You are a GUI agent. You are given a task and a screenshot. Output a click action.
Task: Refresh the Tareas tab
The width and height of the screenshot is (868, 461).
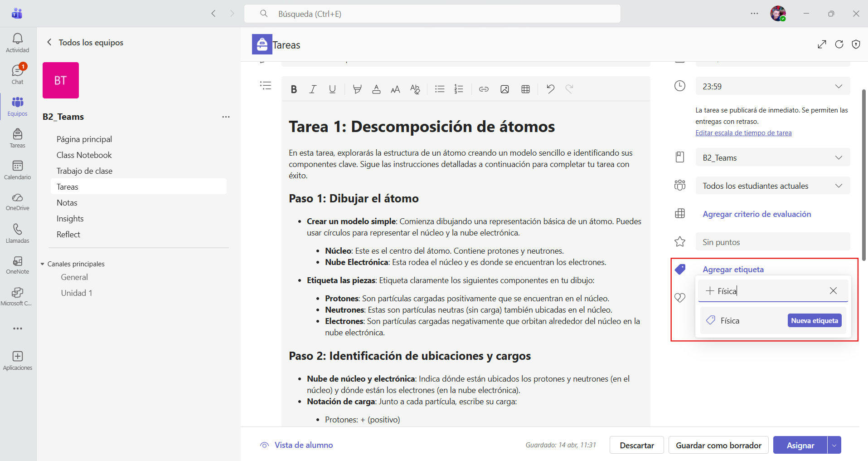point(839,44)
